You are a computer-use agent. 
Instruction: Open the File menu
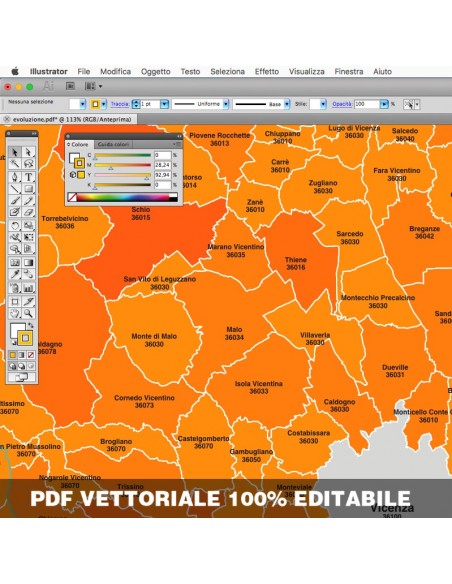pos(84,72)
